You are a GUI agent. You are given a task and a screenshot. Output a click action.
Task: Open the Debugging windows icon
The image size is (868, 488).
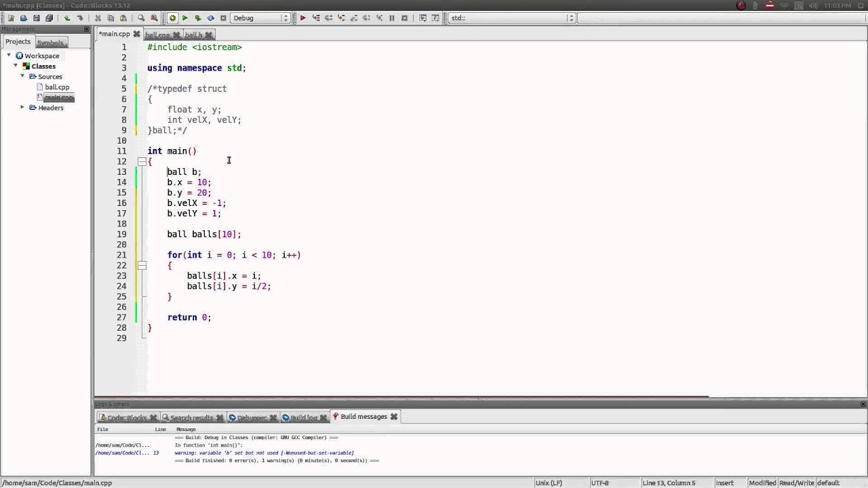click(422, 18)
